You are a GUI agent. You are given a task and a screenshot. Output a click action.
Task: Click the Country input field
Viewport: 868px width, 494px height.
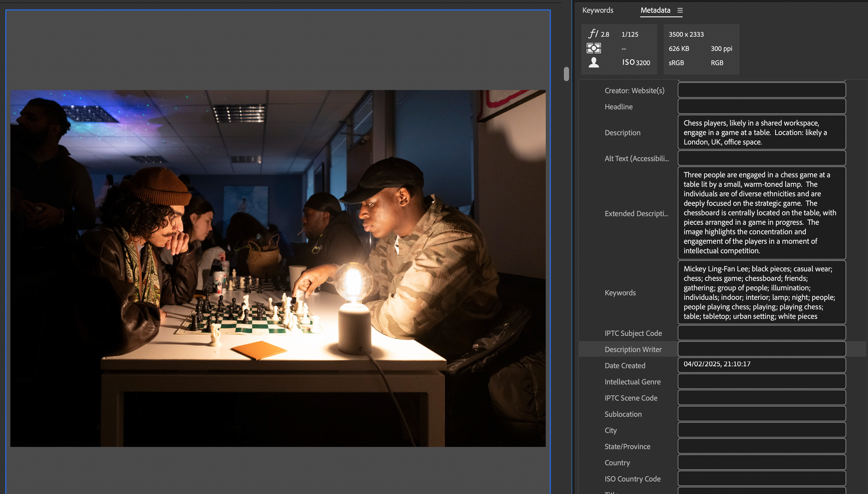[762, 462]
